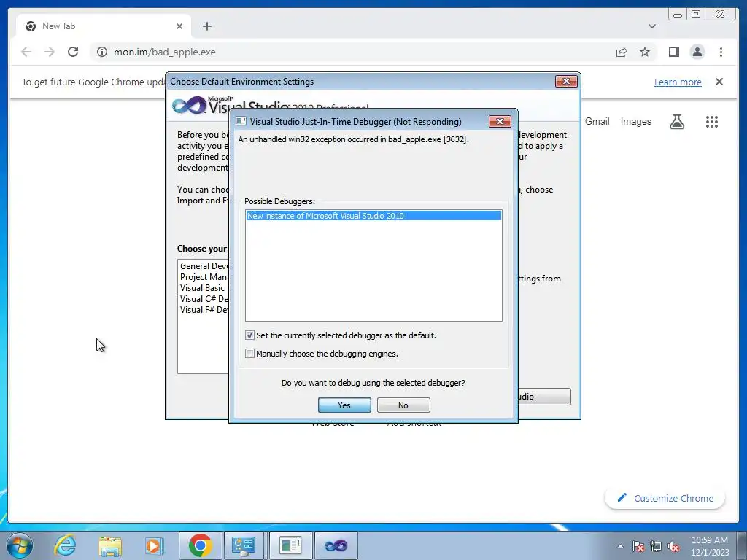Image resolution: width=747 pixels, height=560 pixels.
Task: Click the partially hidden Start Visual Studio button
Action: (x=544, y=397)
